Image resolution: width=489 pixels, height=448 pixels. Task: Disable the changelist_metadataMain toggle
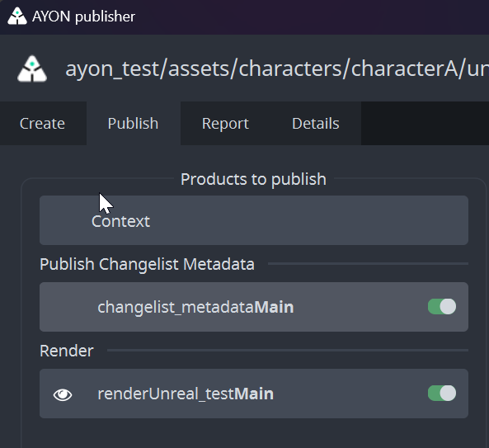442,306
